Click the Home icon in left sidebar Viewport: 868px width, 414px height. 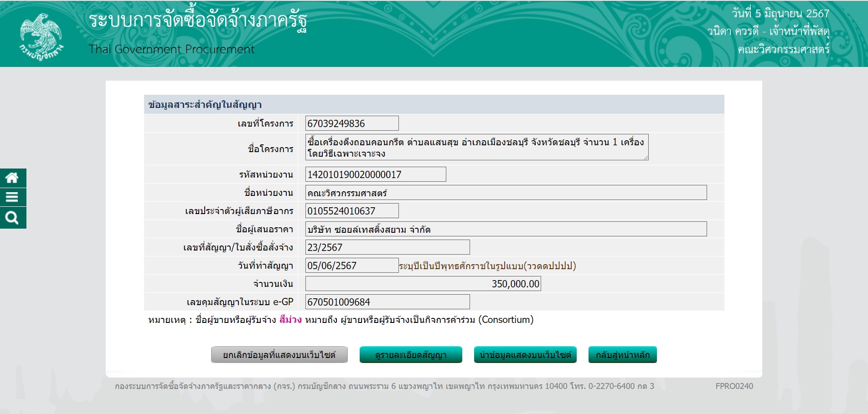pos(12,178)
